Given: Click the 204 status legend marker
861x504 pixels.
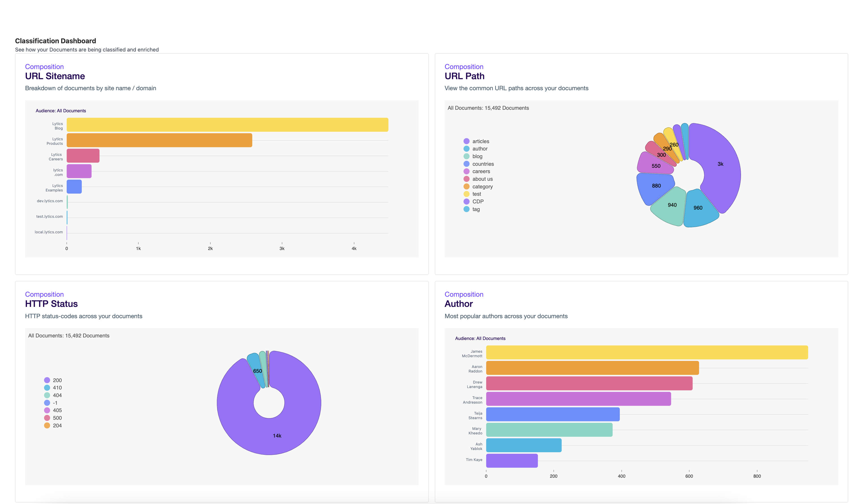Looking at the screenshot, I should (x=47, y=425).
